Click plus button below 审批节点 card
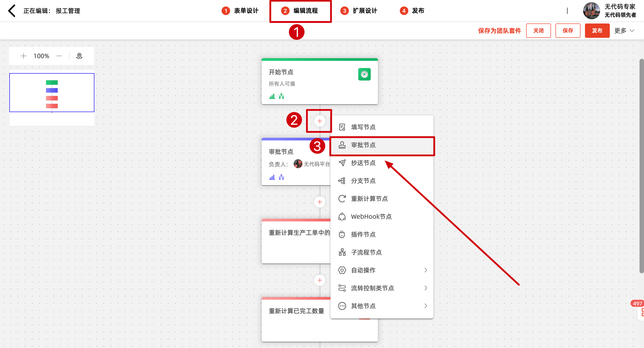 [x=320, y=202]
